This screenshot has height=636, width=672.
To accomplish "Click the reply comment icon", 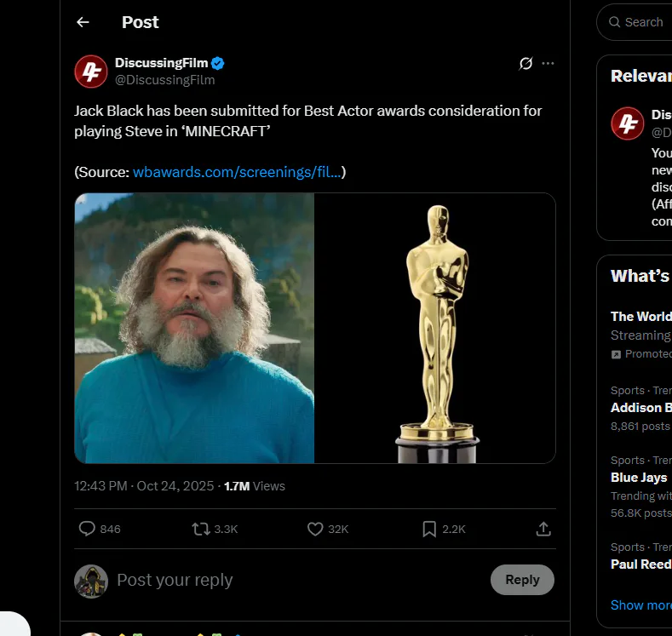I will click(x=87, y=529).
